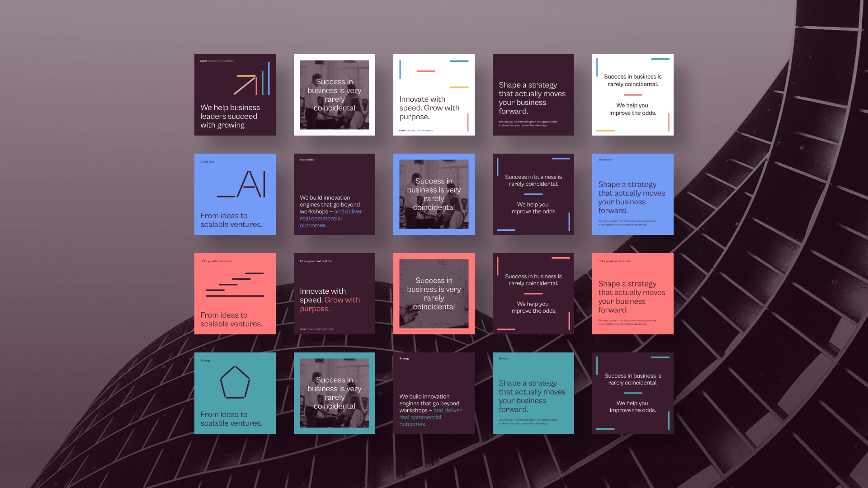Screen dimensions: 868x488
Task: Select the dark 'Shape a strategy' card
Action: tap(533, 95)
